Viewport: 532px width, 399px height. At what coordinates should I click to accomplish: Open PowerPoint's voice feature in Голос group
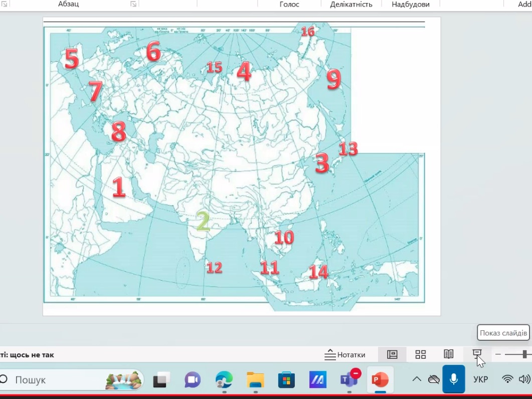pyautogui.click(x=291, y=4)
